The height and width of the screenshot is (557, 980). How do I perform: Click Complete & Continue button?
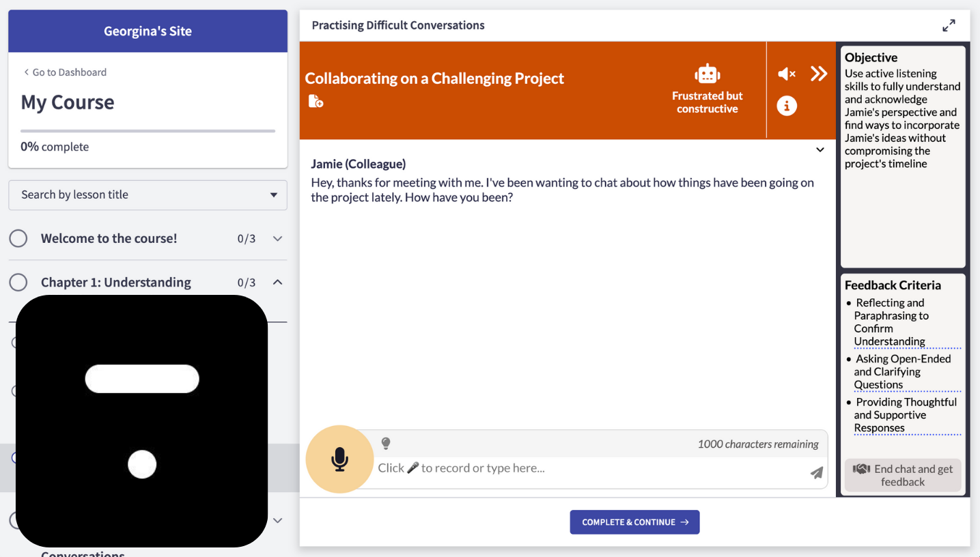point(634,522)
